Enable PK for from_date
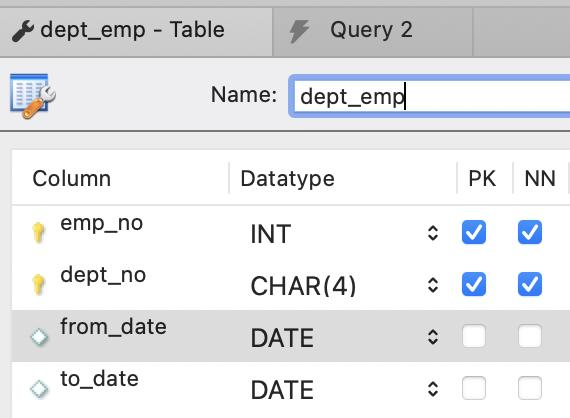The height and width of the screenshot is (418, 570). (474, 336)
